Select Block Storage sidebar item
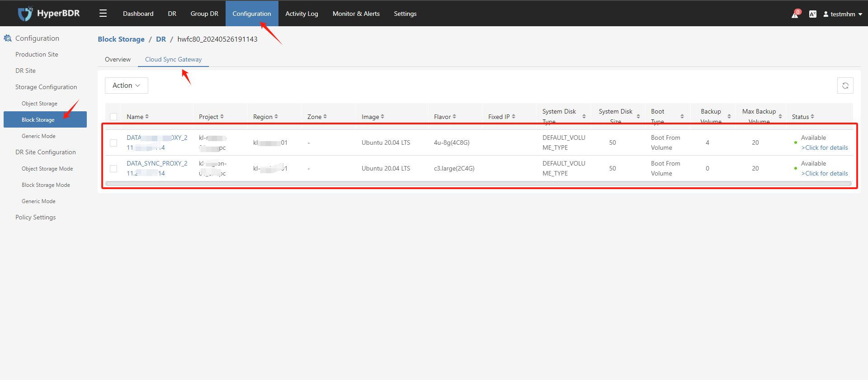 click(45, 120)
